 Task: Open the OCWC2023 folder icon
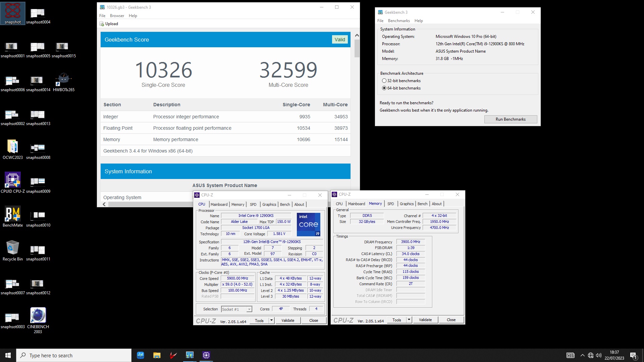point(13,149)
